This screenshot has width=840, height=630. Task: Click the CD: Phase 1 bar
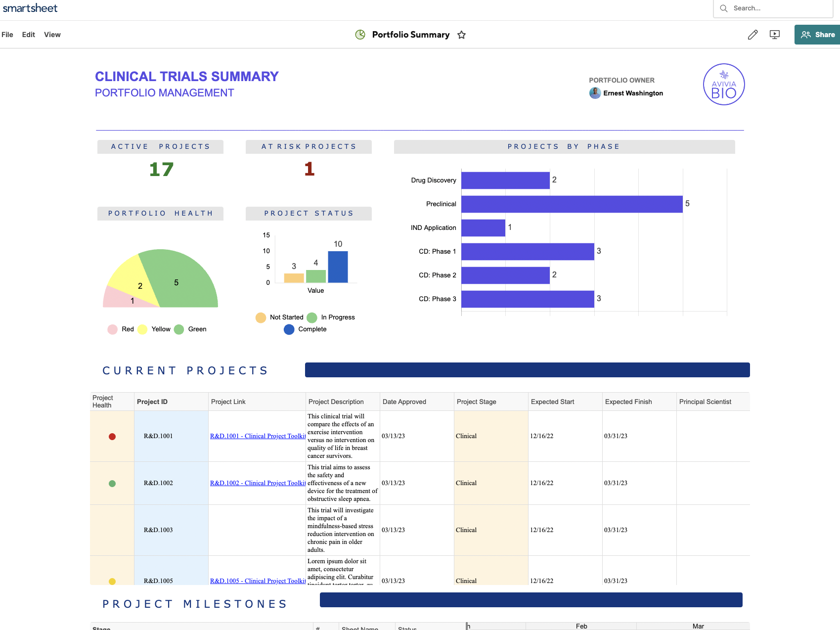pyautogui.click(x=528, y=252)
